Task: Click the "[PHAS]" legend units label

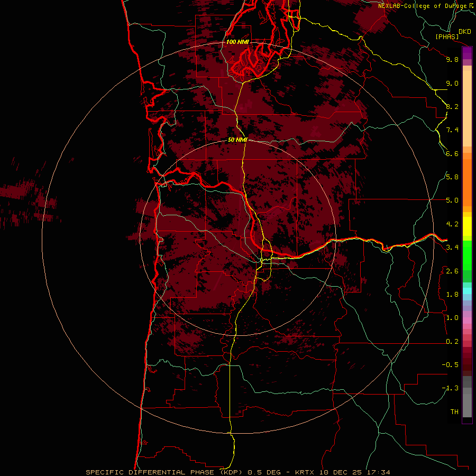Action: pos(447,36)
